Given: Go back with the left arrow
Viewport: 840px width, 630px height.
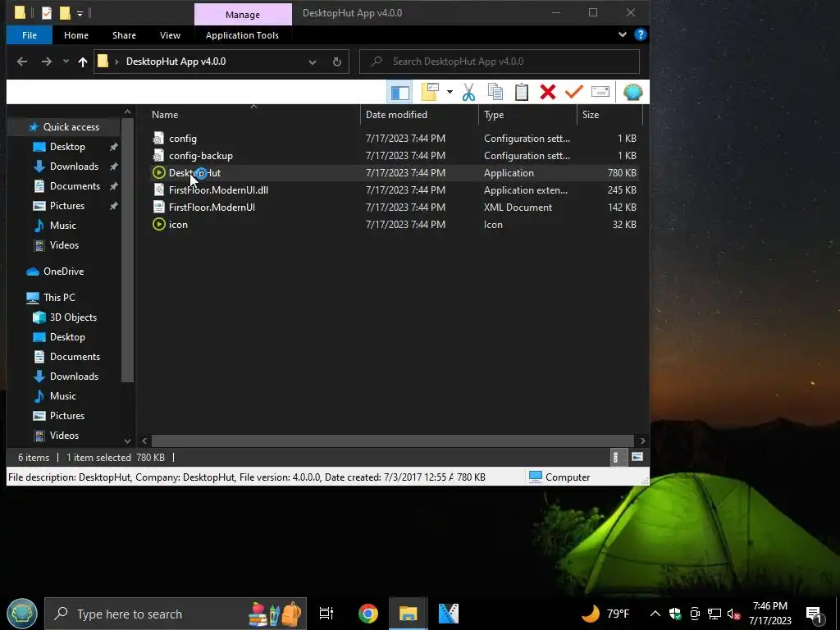Looking at the screenshot, I should [x=22, y=62].
